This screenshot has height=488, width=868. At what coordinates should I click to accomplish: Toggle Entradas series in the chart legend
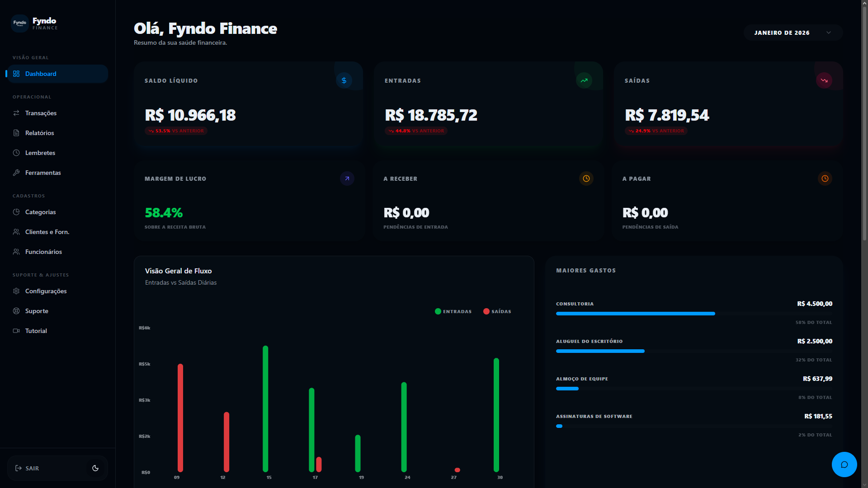point(453,311)
